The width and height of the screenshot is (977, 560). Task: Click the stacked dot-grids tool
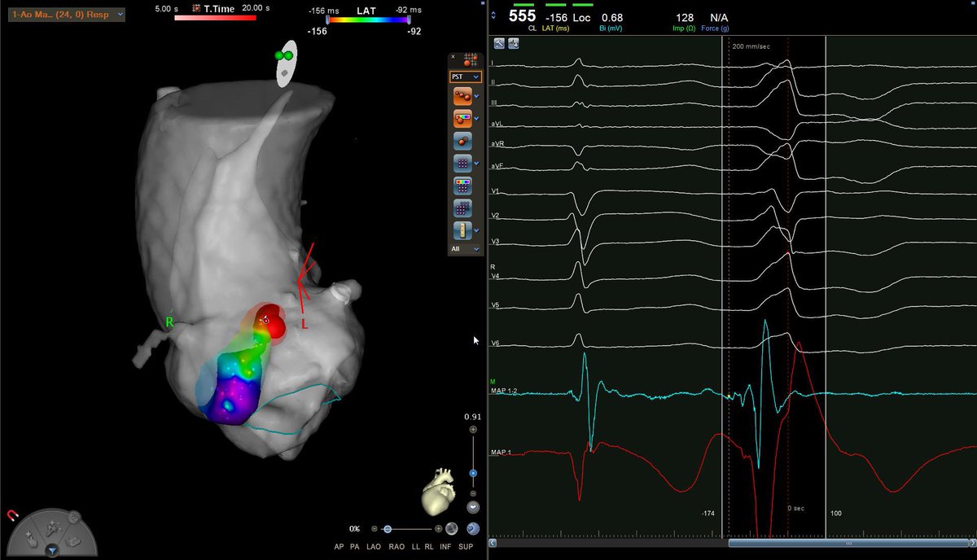pyautogui.click(x=462, y=208)
